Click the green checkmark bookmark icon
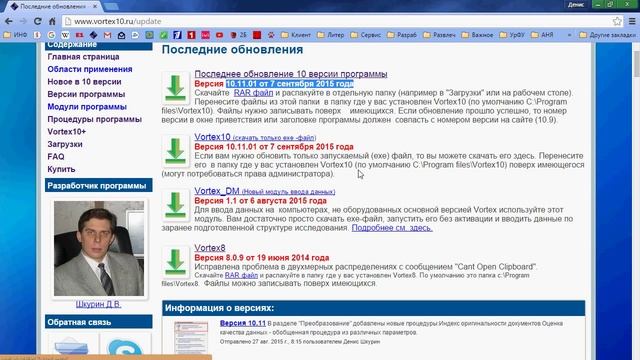The width and height of the screenshot is (640, 360). (x=163, y=35)
